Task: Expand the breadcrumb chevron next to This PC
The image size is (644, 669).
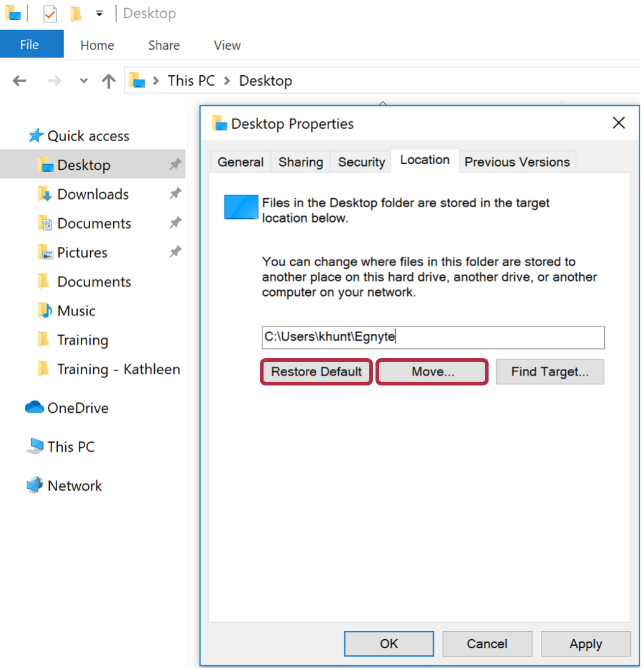Action: (x=227, y=81)
